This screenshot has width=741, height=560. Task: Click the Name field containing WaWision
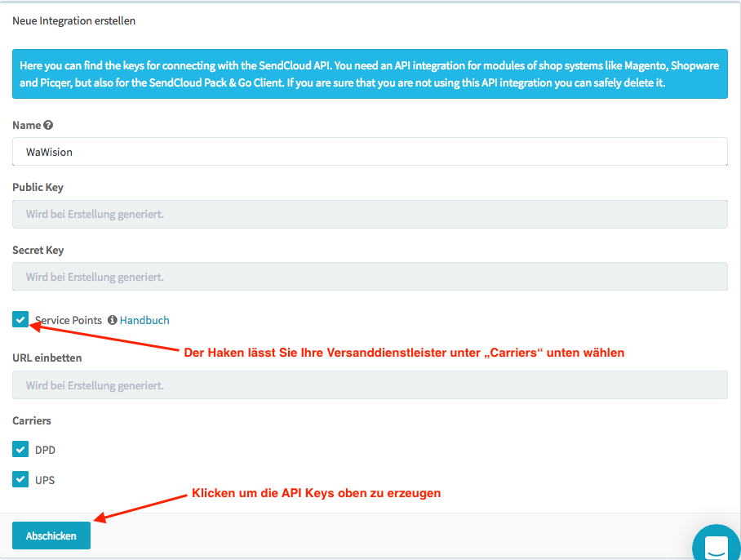pos(370,152)
